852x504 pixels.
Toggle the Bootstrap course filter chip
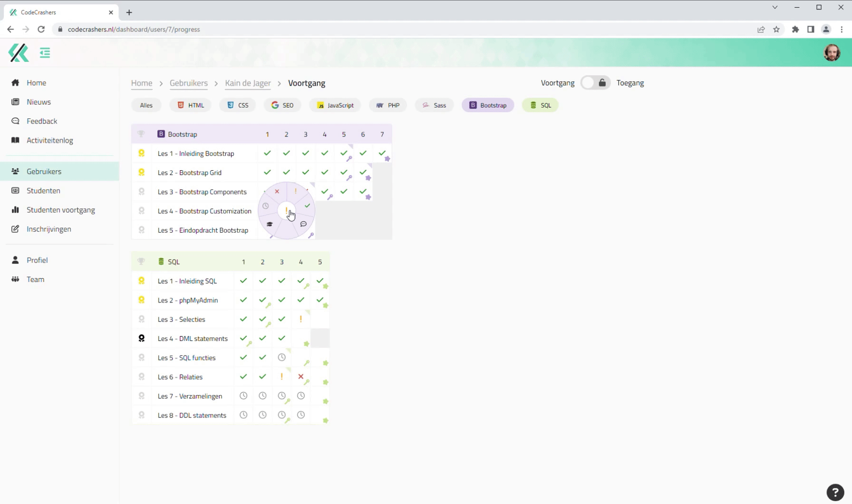(488, 105)
